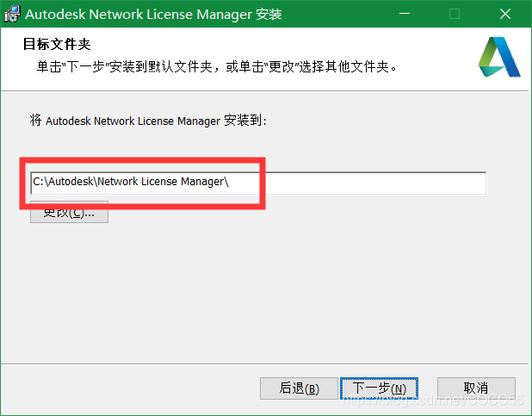Click the greyed-out maximize button
This screenshot has width=532, height=416.
455,14
